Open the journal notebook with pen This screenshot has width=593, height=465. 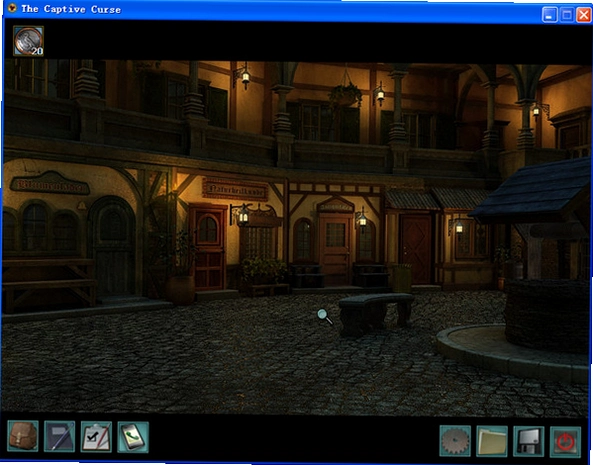point(59,437)
